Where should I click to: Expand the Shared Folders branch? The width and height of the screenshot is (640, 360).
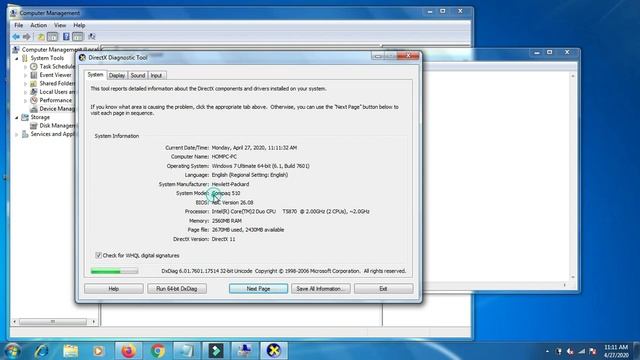click(25, 84)
